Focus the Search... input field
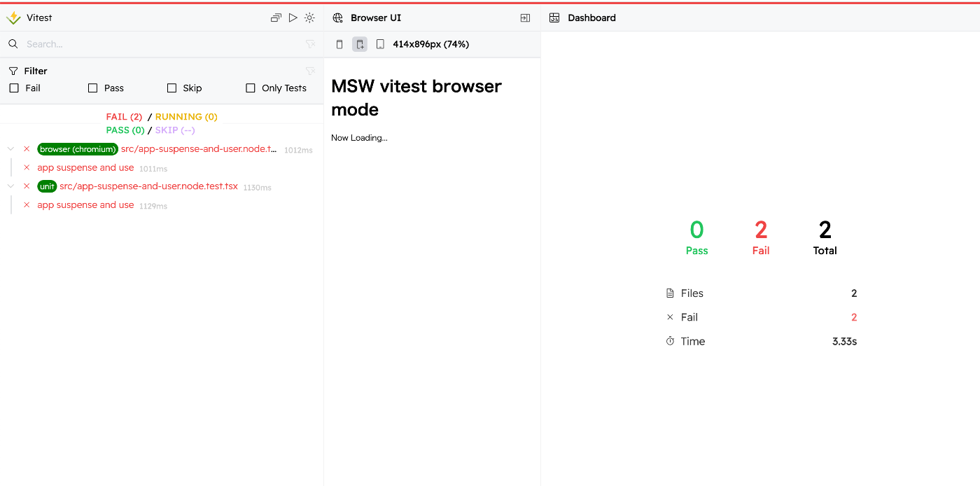 [161, 44]
